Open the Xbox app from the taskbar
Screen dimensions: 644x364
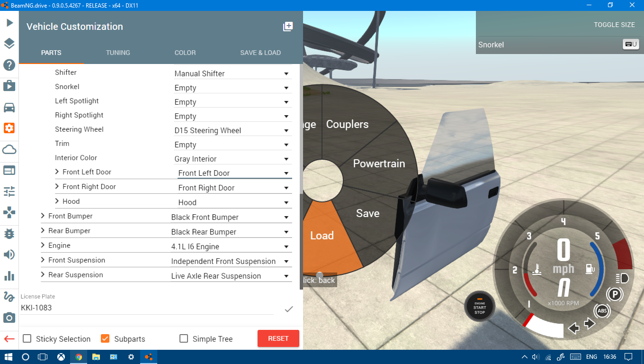point(61,357)
